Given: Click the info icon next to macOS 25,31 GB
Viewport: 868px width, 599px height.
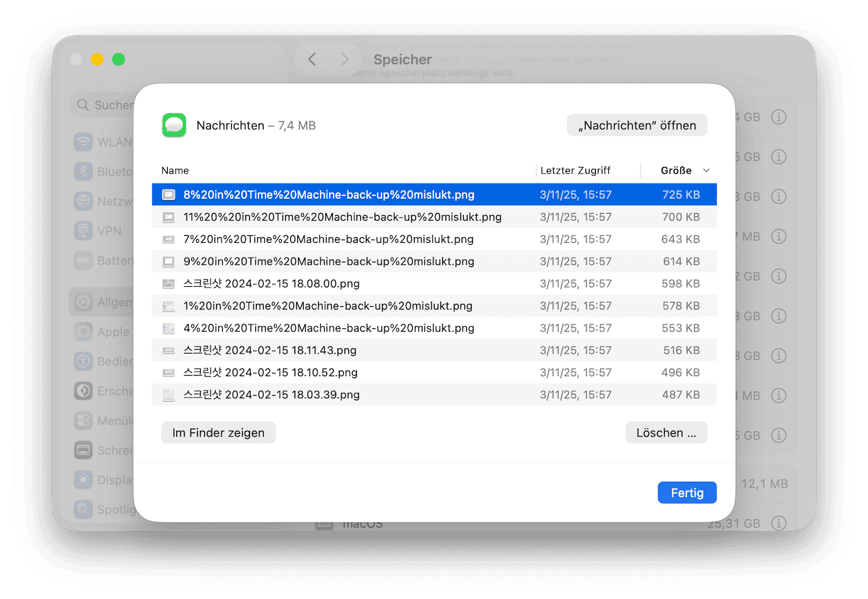Looking at the screenshot, I should pyautogui.click(x=779, y=523).
